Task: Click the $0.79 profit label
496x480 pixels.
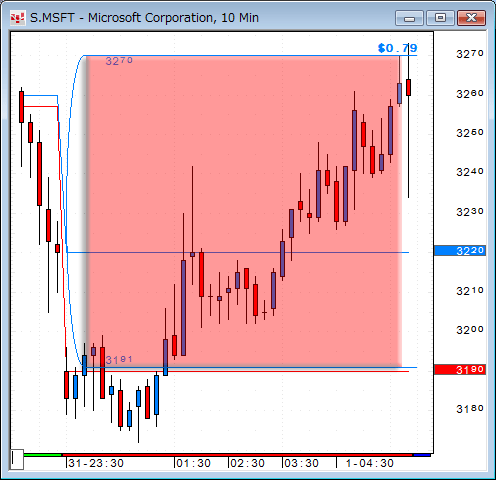Action: click(397, 48)
